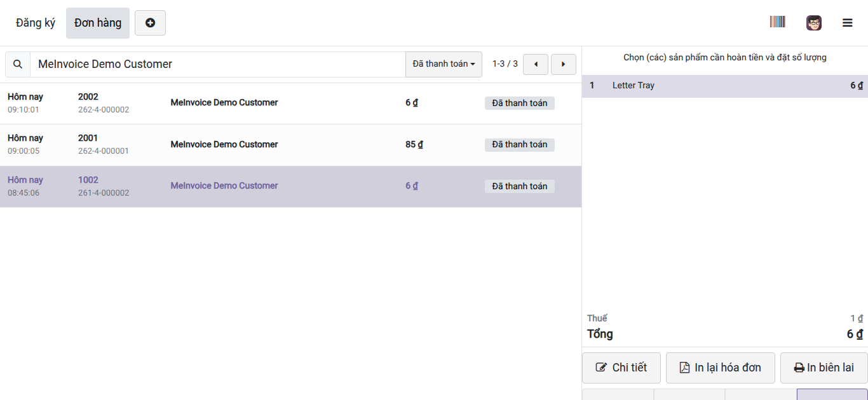Viewport: 868px width, 400px height.
Task: Click the 85 ₫ amount of order 2001
Action: (414, 144)
